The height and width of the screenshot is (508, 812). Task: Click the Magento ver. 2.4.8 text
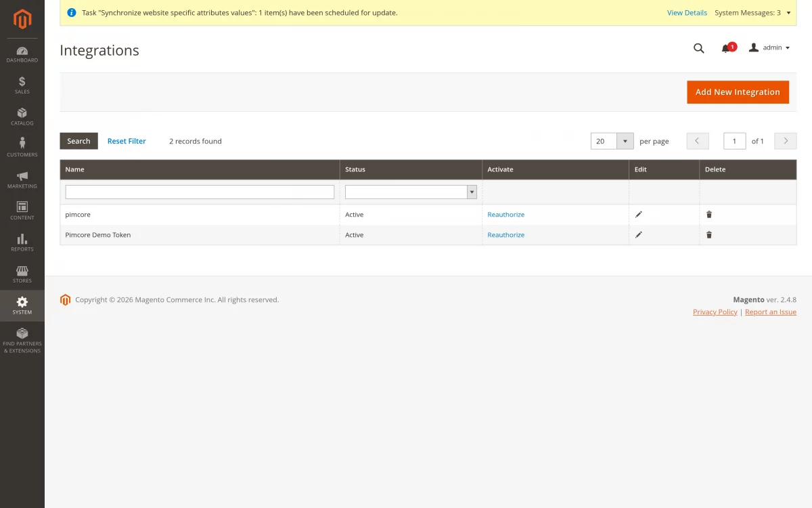coord(765,299)
